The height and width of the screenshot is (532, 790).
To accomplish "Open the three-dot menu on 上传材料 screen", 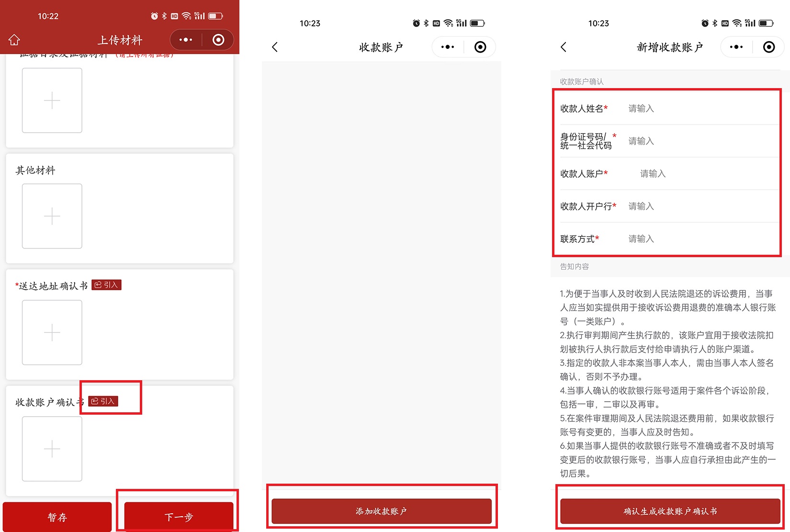I will point(186,40).
